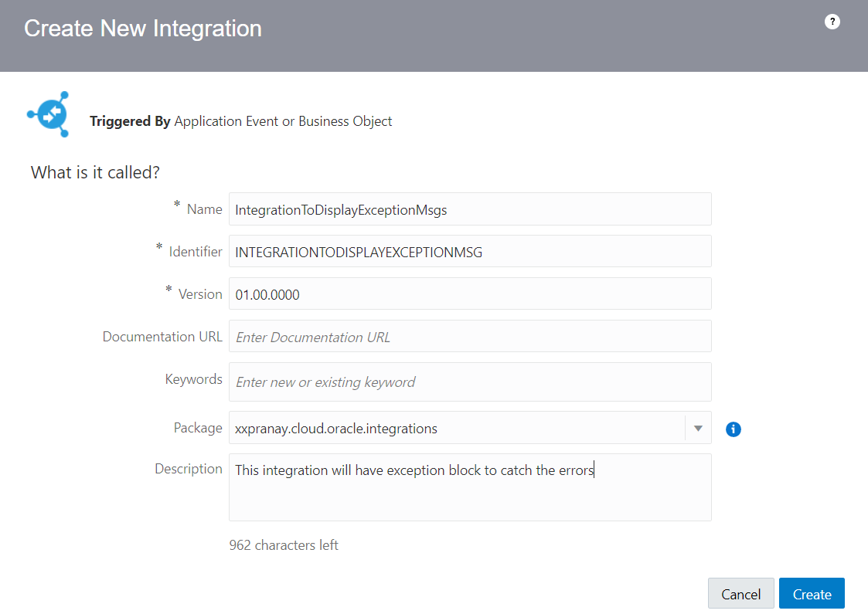This screenshot has width=868, height=614.
Task: Click the blue integration trigger icon
Action: point(49,114)
